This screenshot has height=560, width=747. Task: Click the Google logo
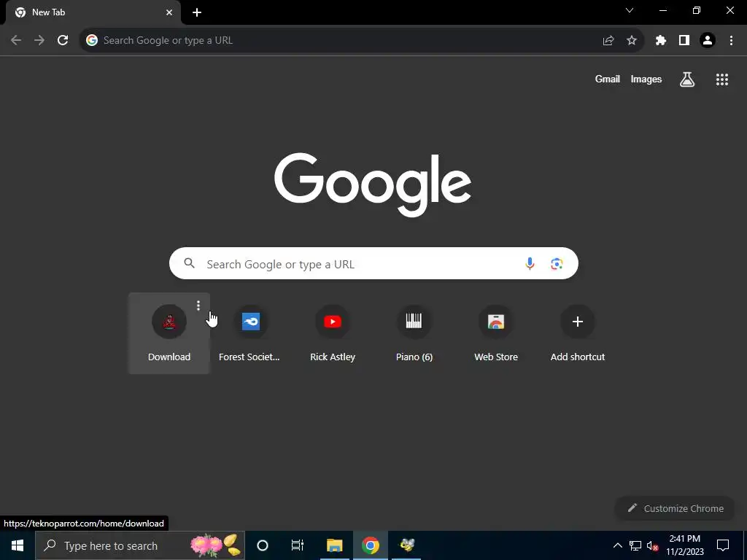pos(373,184)
